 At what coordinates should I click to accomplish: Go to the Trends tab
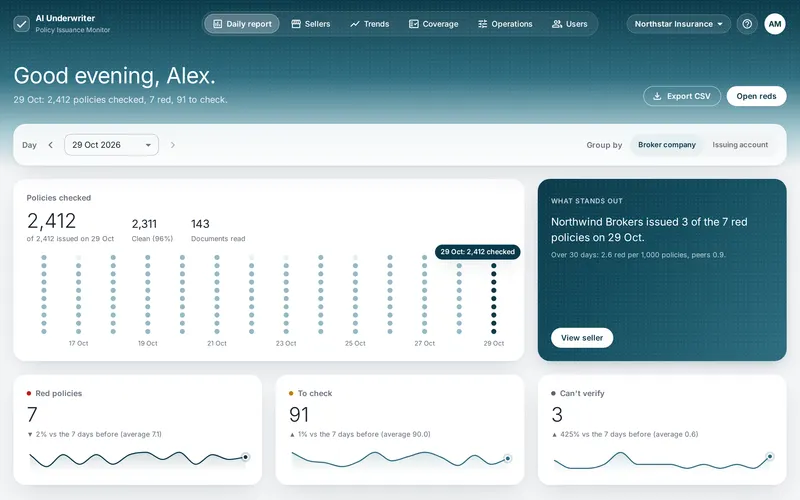(x=370, y=24)
